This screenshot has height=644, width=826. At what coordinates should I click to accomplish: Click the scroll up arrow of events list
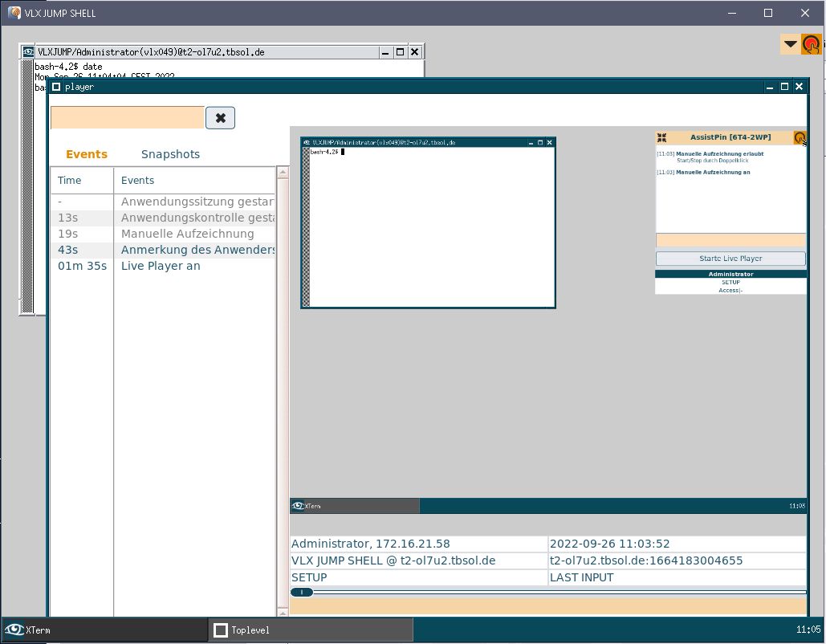pyautogui.click(x=283, y=172)
